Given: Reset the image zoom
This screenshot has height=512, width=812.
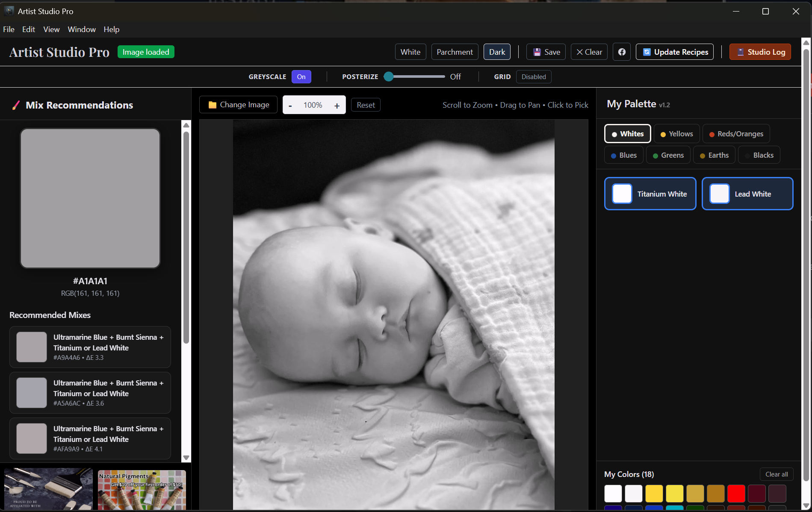Looking at the screenshot, I should pyautogui.click(x=366, y=105).
